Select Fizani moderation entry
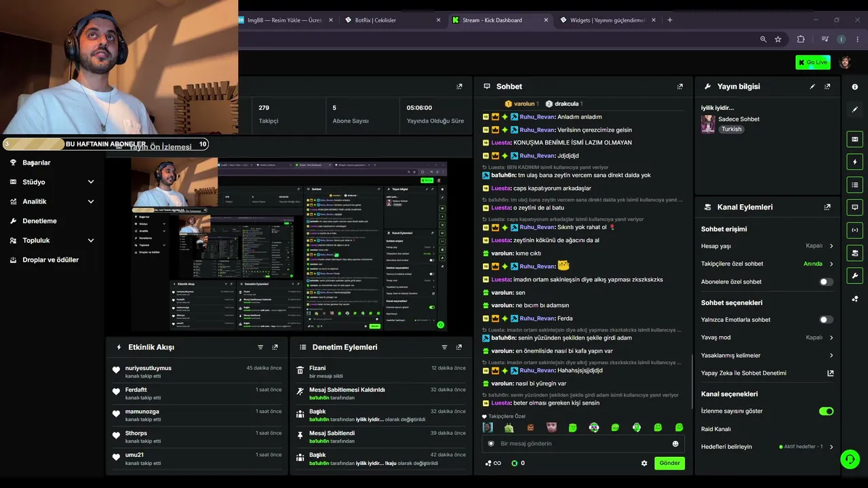The height and width of the screenshot is (488, 868). coord(381,371)
